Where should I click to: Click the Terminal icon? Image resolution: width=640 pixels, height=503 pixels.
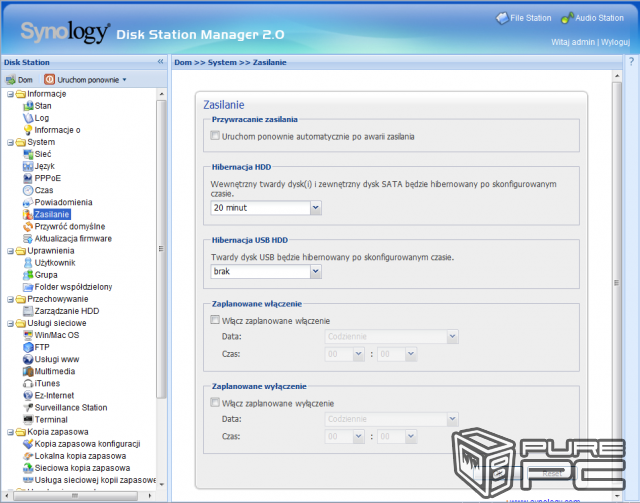[28, 420]
